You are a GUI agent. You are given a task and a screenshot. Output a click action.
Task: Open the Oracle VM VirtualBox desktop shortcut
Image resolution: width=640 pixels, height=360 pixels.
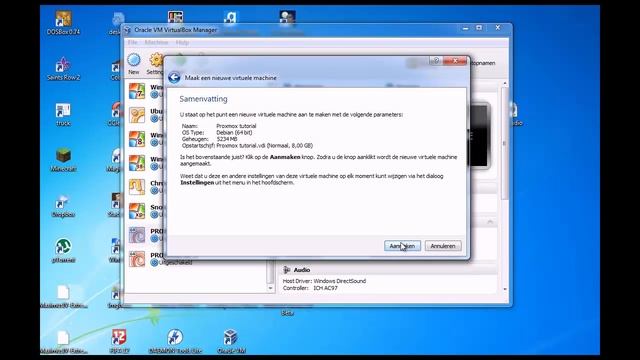pyautogui.click(x=231, y=341)
